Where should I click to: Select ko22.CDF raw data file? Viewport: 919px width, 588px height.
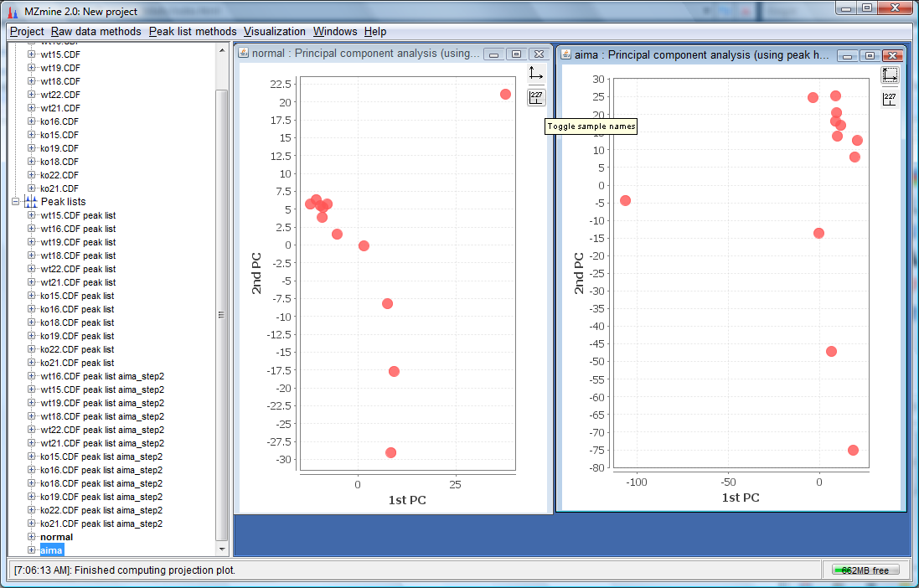coord(59,175)
